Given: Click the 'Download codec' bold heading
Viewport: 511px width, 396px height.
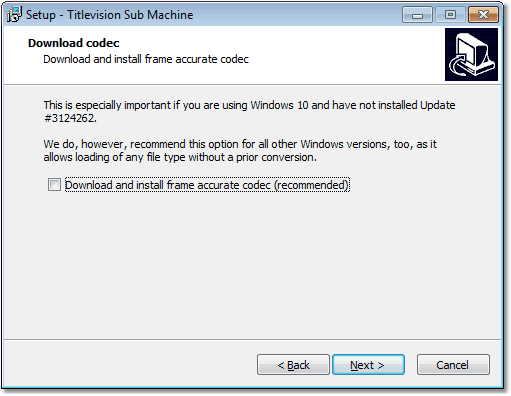Looking at the screenshot, I should (x=74, y=43).
